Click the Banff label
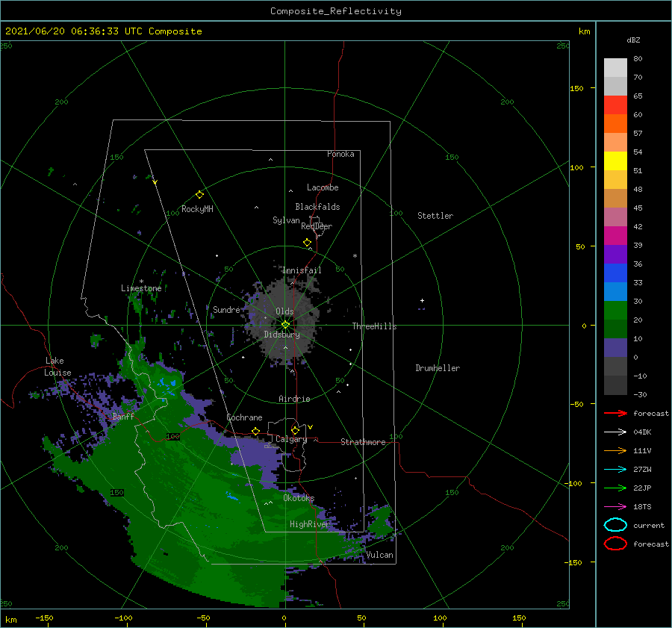Viewport: 672px width, 628px height. pyautogui.click(x=123, y=416)
